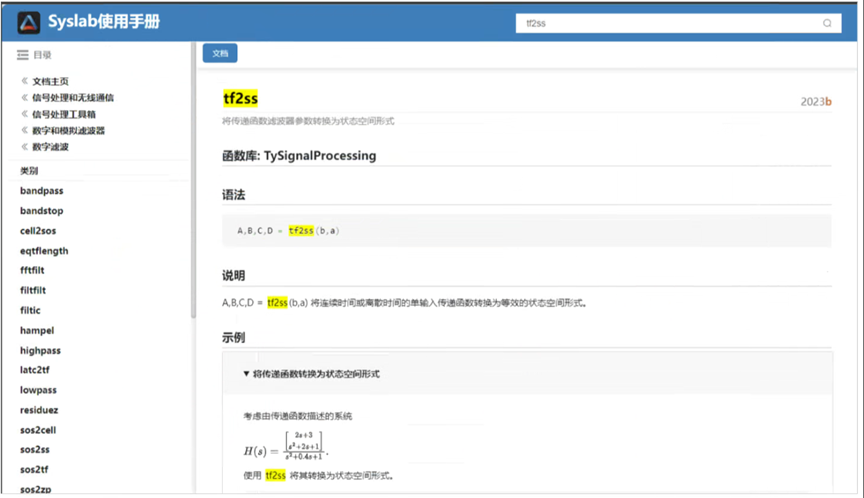Open the bandpass function page

pyautogui.click(x=42, y=191)
